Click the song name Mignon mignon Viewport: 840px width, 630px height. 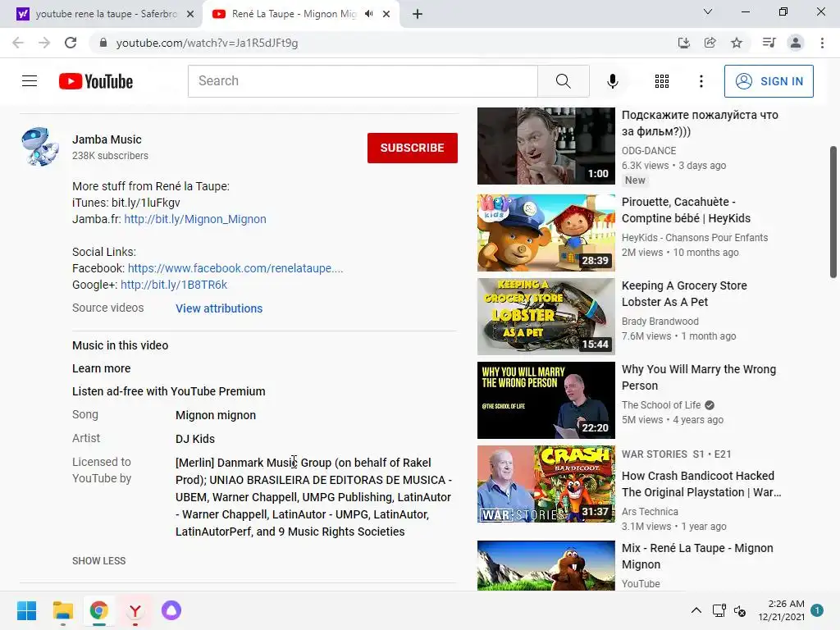(x=216, y=415)
